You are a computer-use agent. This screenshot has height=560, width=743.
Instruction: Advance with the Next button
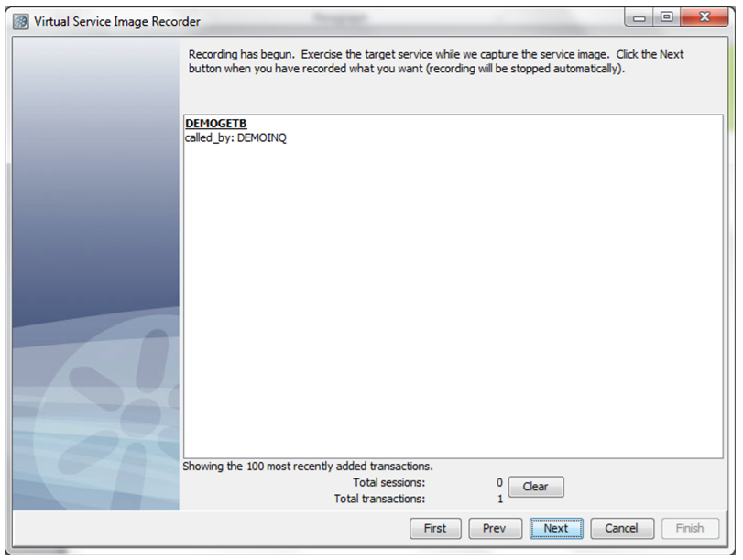click(556, 528)
